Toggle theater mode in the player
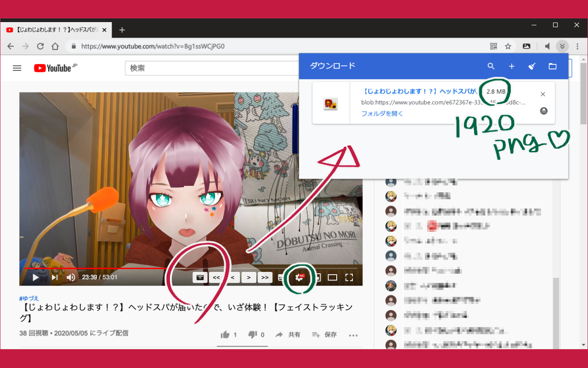This screenshot has height=368, width=588. pos(332,277)
